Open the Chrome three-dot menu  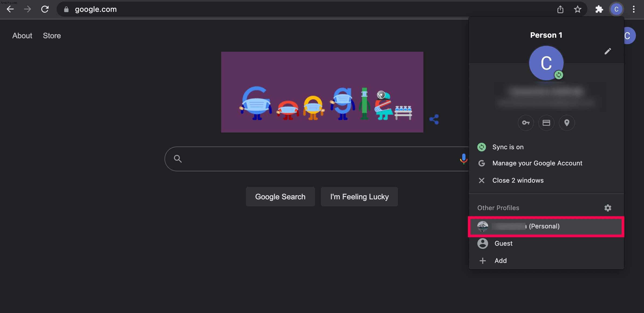(634, 9)
